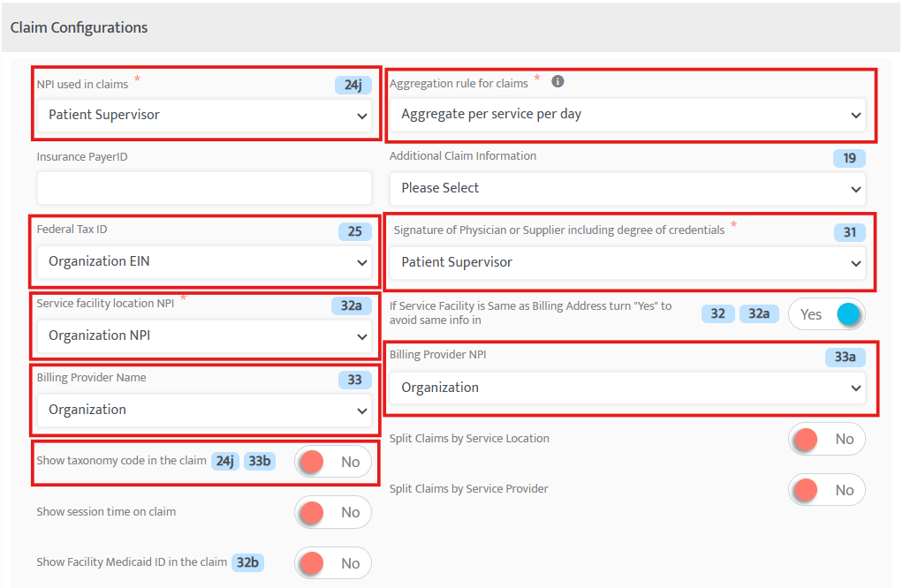
Task: Open the Federal Tax ID dropdown
Action: pyautogui.click(x=204, y=262)
